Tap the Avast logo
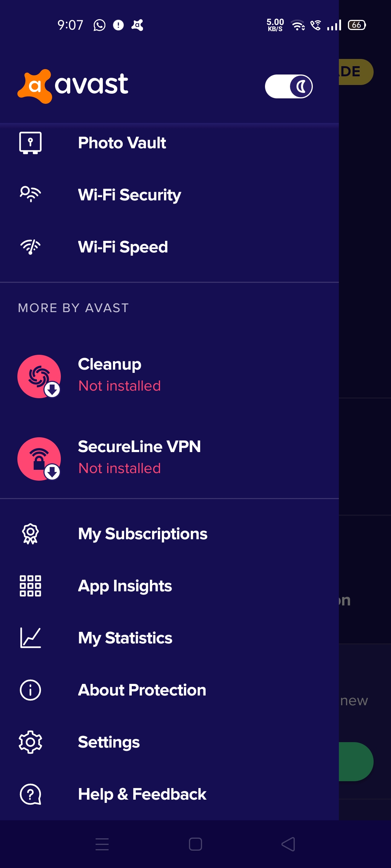 (73, 86)
